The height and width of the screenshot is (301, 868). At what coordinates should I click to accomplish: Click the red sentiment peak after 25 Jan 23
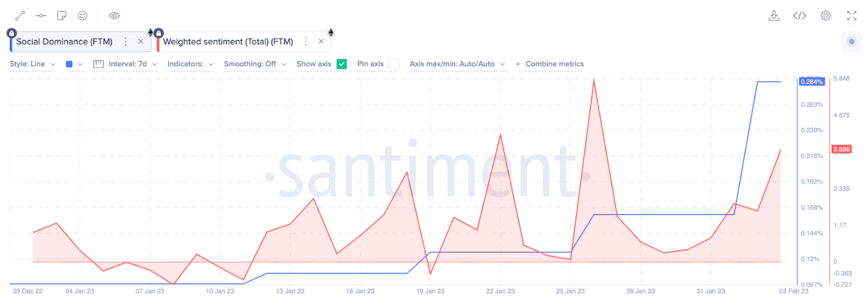(593, 81)
